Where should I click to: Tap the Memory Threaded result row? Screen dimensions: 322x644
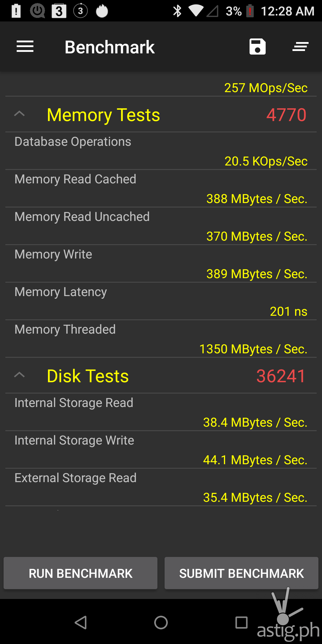tap(161, 339)
